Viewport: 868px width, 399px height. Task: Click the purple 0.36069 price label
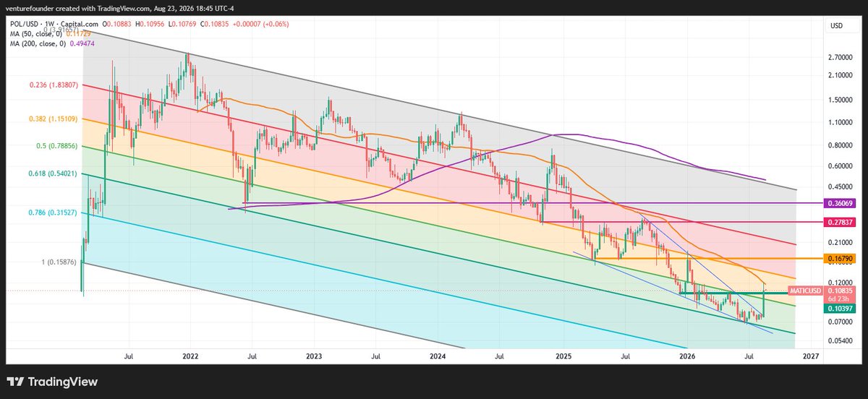click(x=841, y=204)
